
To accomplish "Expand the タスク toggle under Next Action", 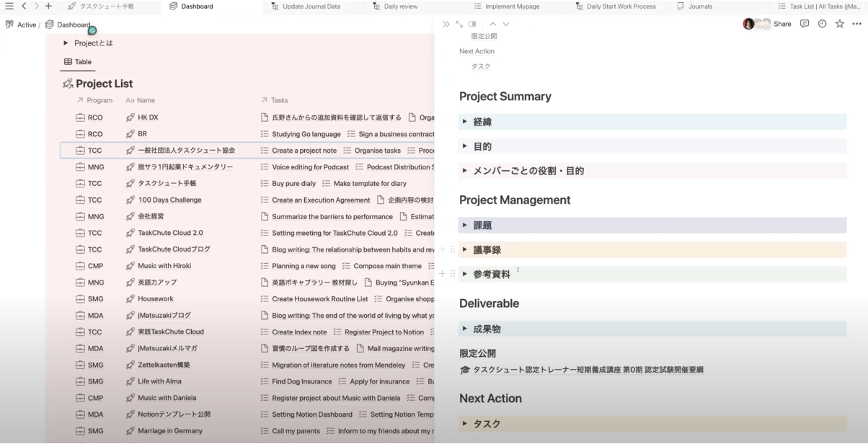I will 465,423.
